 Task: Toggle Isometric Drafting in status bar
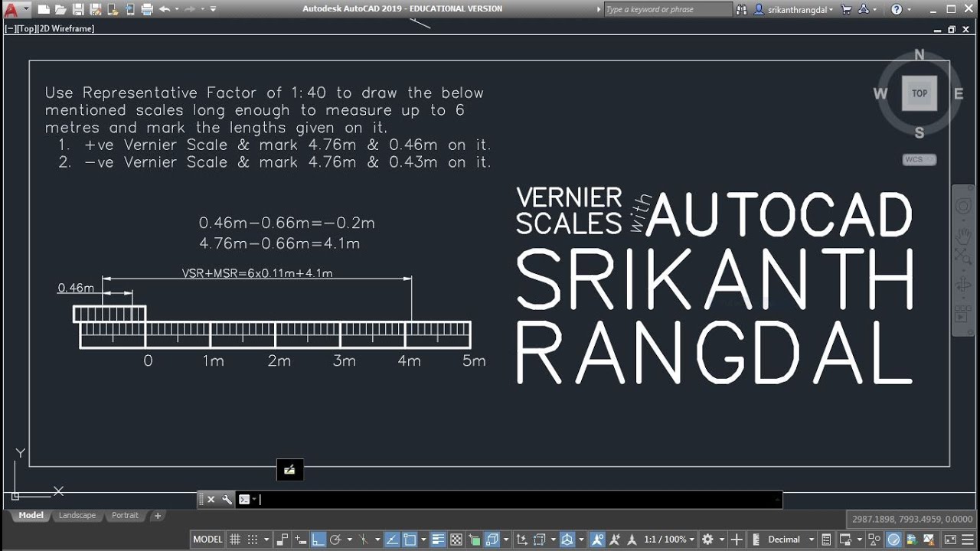point(363,540)
